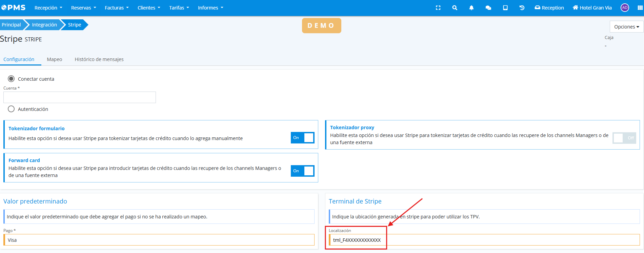Open the search magnifier icon
The height and width of the screenshot is (253, 644).
[x=455, y=8]
